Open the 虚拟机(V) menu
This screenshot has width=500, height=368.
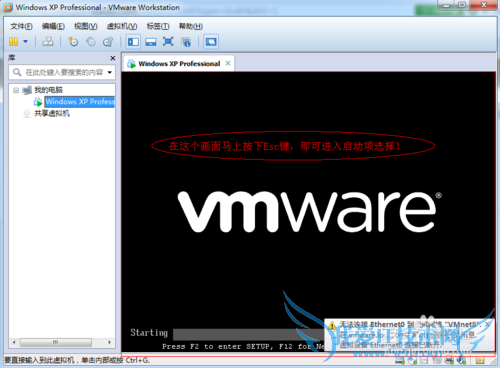122,26
